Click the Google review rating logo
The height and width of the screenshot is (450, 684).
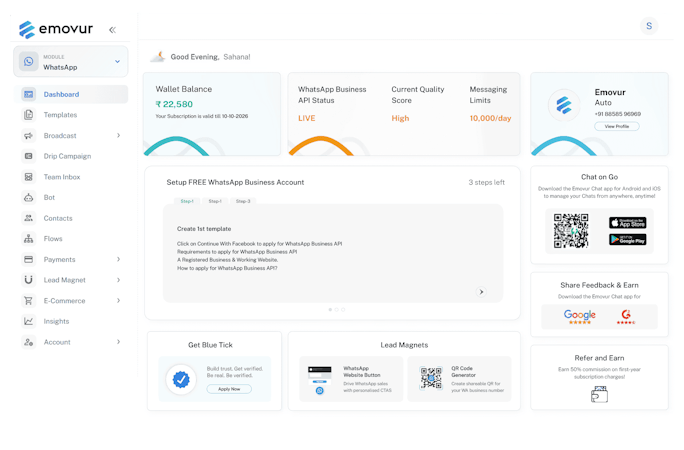pyautogui.click(x=580, y=316)
